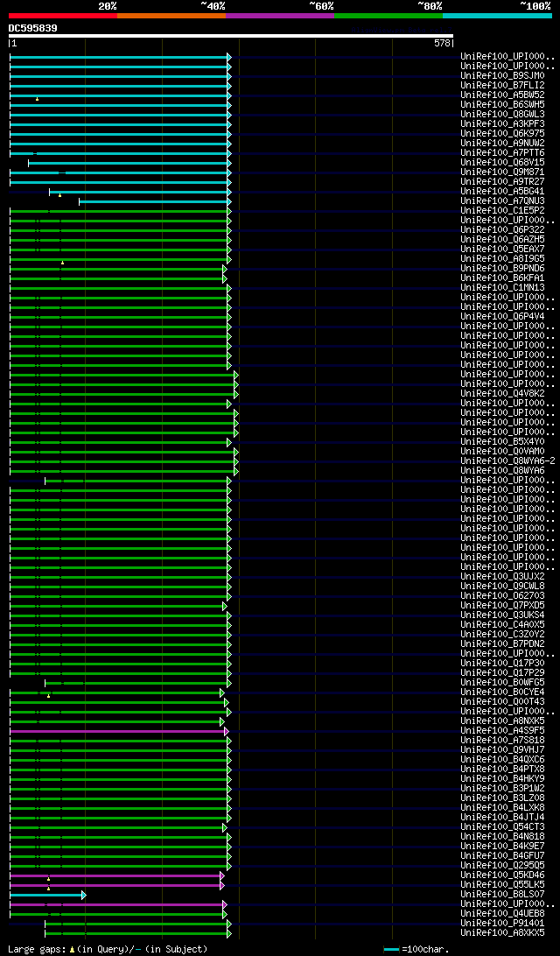
Task: Click arrowhead ending the Q4V8K2 alignment
Action: 236,394
